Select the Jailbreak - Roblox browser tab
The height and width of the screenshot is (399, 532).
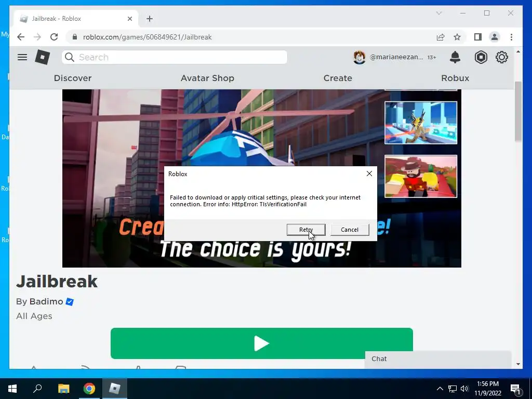(x=76, y=19)
